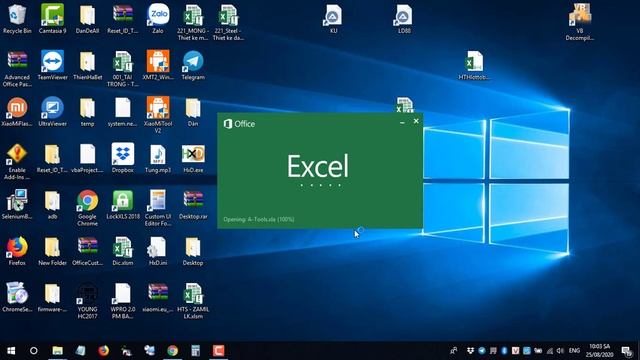
Task: Select Advanced Office Password archive icon
Action: (x=17, y=69)
